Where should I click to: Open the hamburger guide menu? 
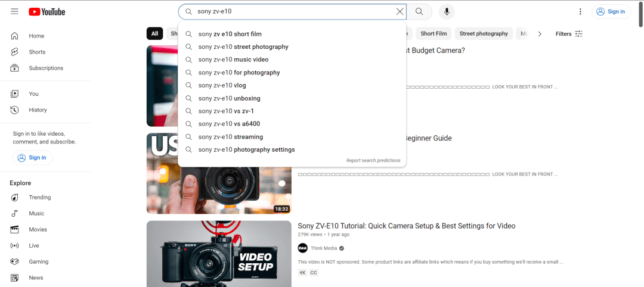[14, 12]
